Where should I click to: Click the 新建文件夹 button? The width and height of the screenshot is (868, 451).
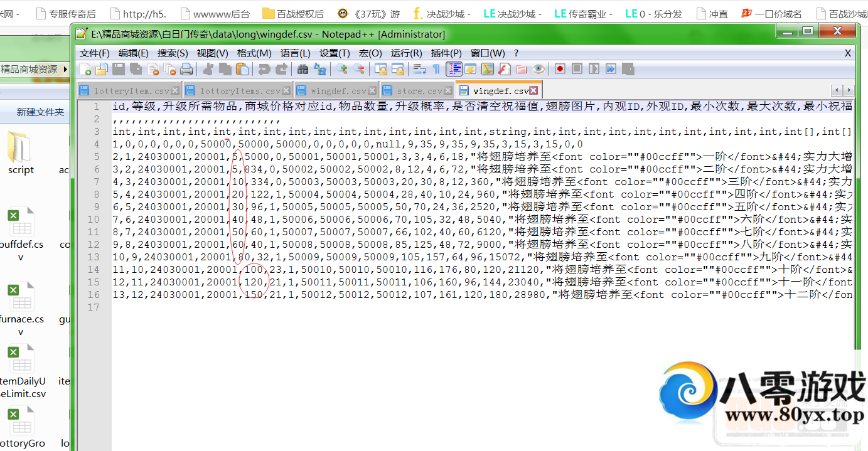pos(40,112)
